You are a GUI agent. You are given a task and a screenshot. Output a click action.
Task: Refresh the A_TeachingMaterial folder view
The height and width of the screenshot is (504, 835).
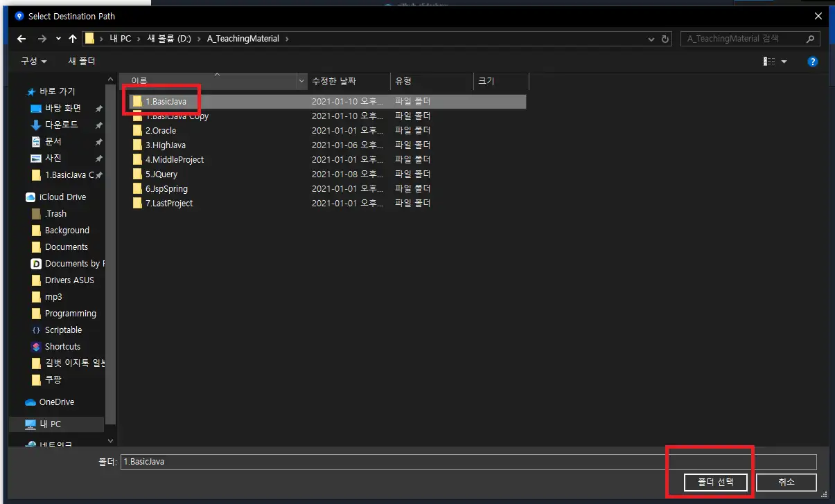(665, 39)
